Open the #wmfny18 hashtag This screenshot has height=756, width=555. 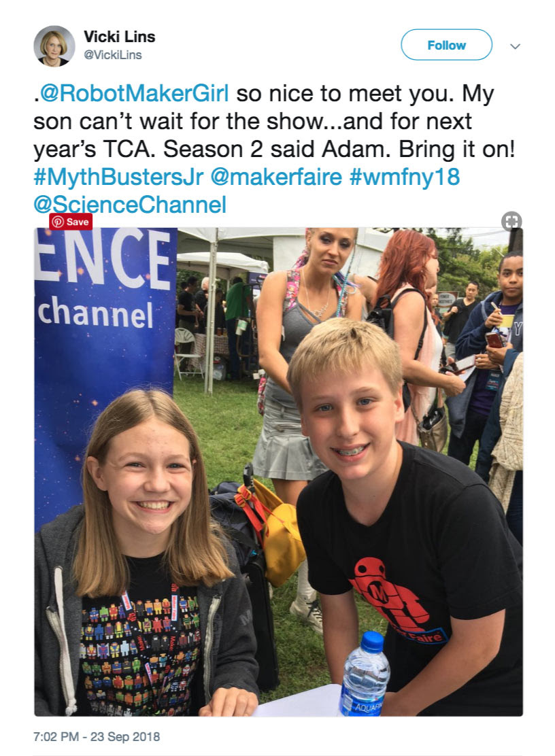point(405,177)
